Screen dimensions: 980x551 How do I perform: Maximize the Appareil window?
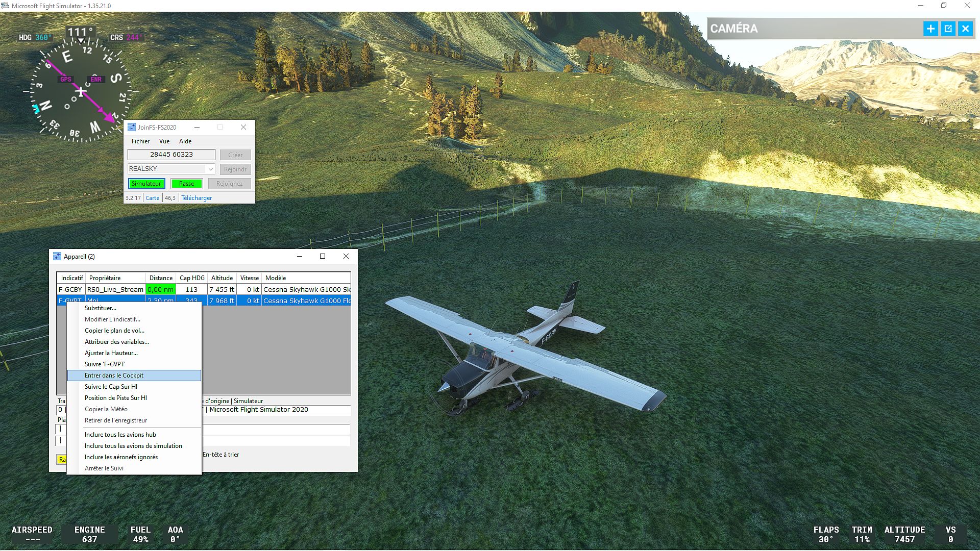click(323, 256)
